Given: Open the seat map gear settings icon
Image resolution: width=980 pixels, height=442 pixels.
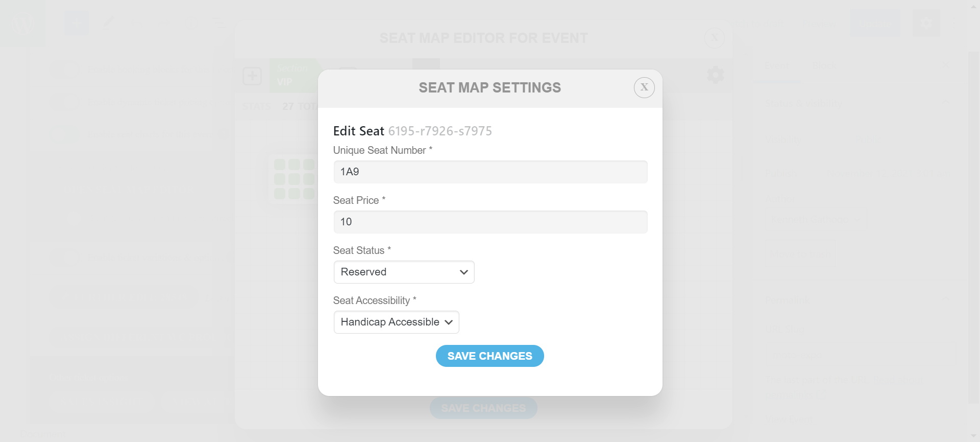Looking at the screenshot, I should [716, 75].
